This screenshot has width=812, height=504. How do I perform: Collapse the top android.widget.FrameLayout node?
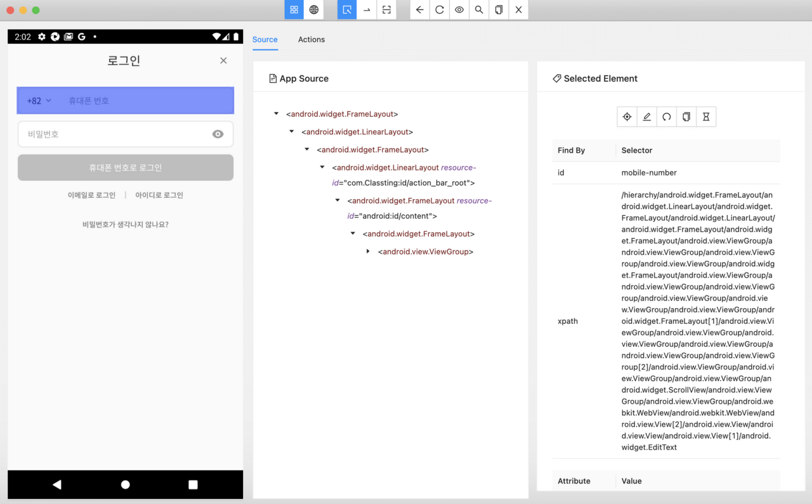(276, 114)
